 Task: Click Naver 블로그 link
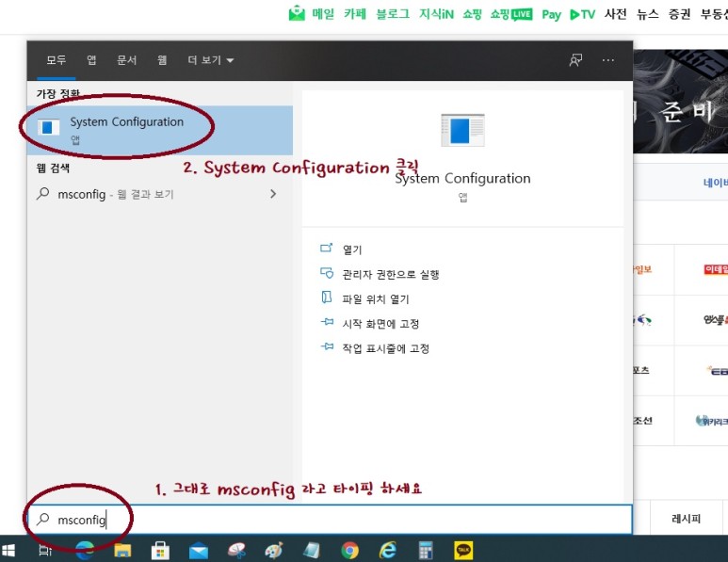click(393, 14)
